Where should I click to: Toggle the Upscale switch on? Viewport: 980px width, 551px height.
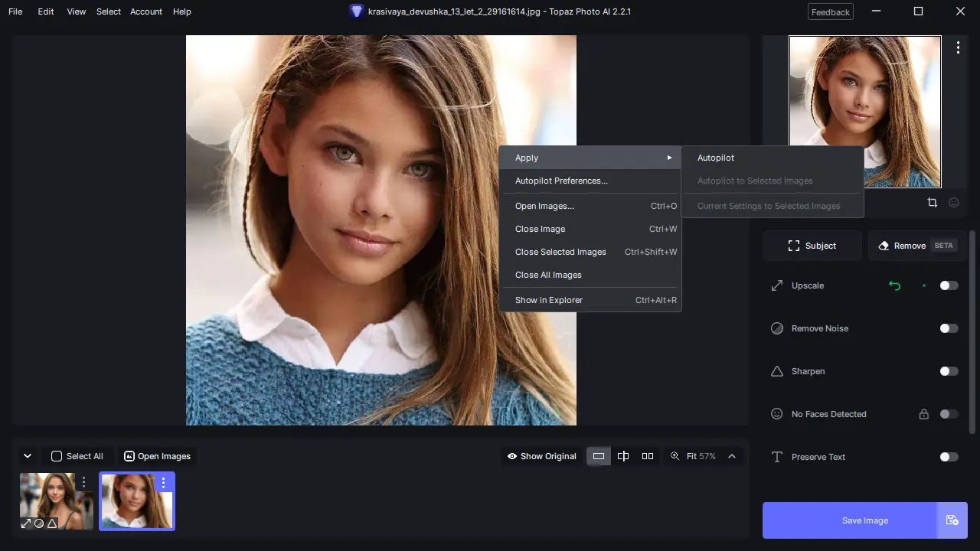tap(949, 285)
